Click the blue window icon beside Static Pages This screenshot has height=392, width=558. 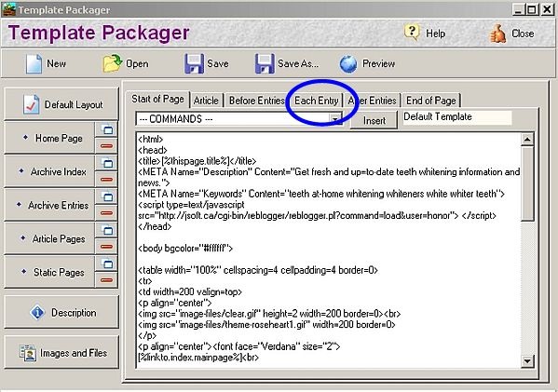[106, 264]
